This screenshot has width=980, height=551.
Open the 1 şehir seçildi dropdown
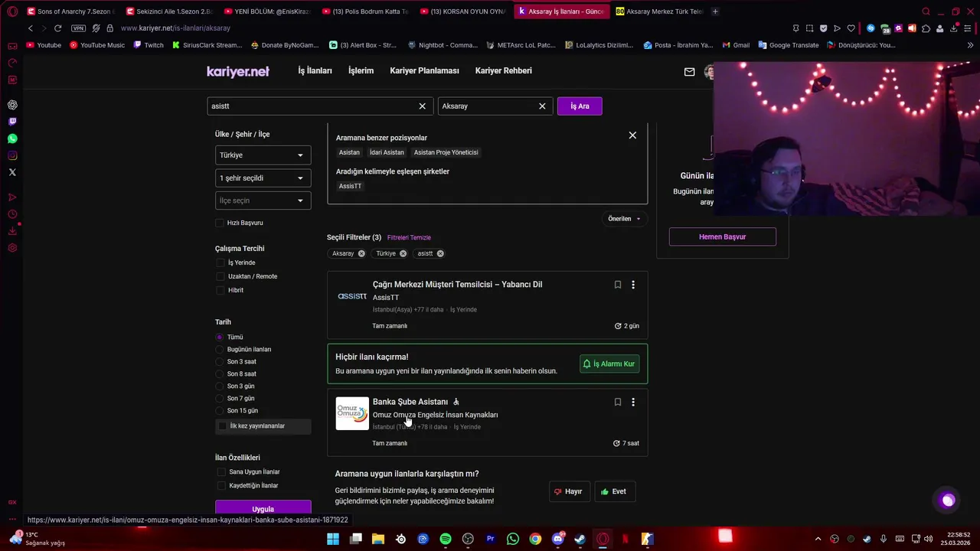click(263, 178)
